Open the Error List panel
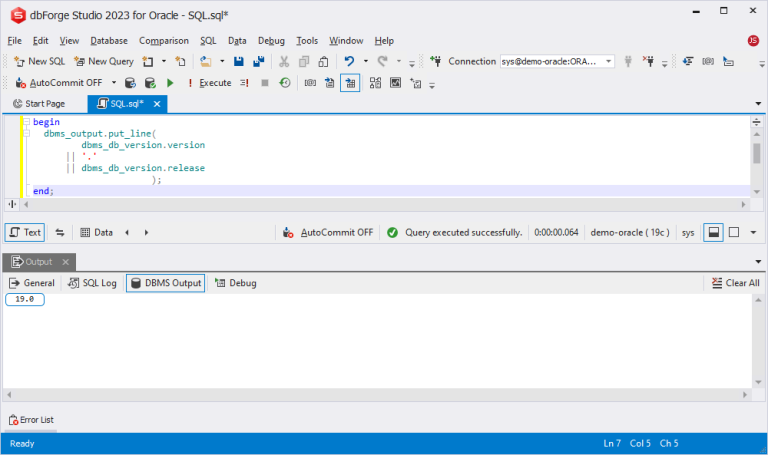 pyautogui.click(x=31, y=420)
